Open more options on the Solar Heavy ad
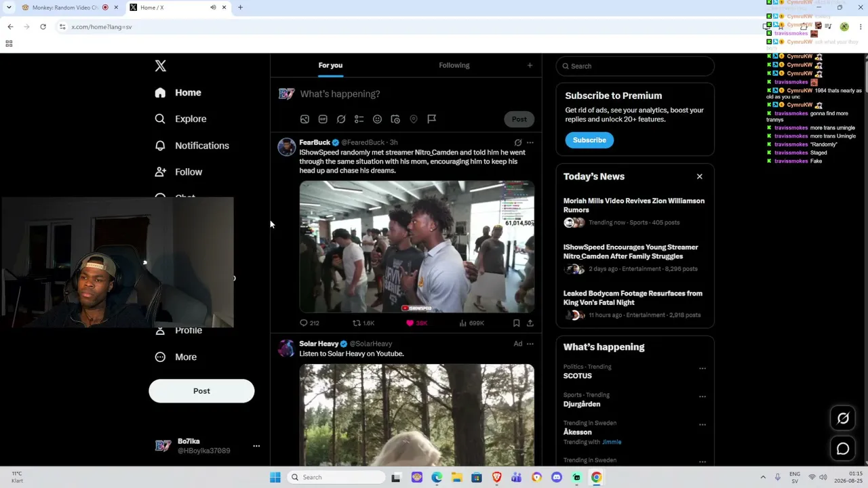 coord(530,344)
